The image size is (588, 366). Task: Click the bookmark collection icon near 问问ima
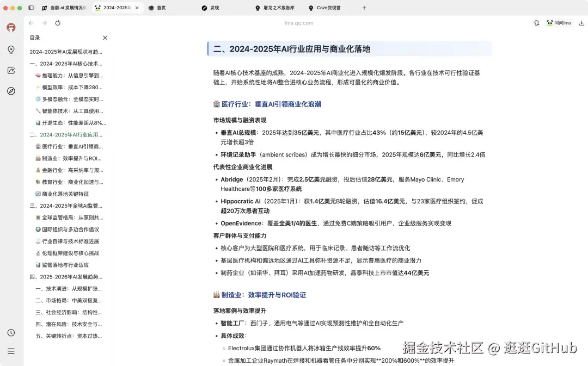pos(537,23)
